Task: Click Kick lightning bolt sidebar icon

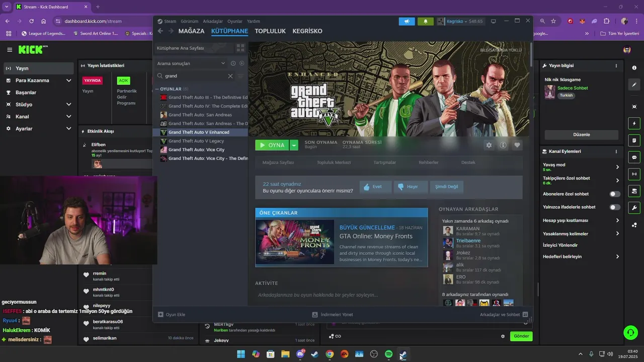Action: pyautogui.click(x=634, y=123)
